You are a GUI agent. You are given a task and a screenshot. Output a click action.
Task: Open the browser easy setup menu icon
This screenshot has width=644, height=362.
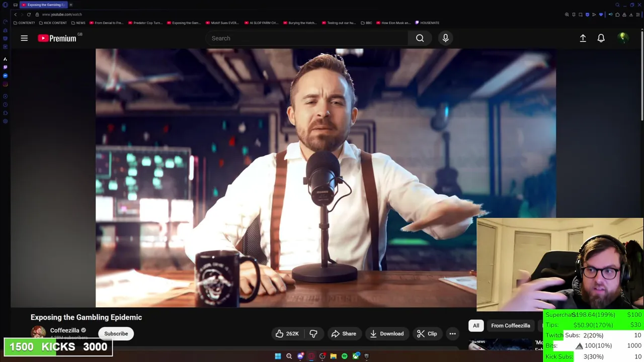pos(638,15)
